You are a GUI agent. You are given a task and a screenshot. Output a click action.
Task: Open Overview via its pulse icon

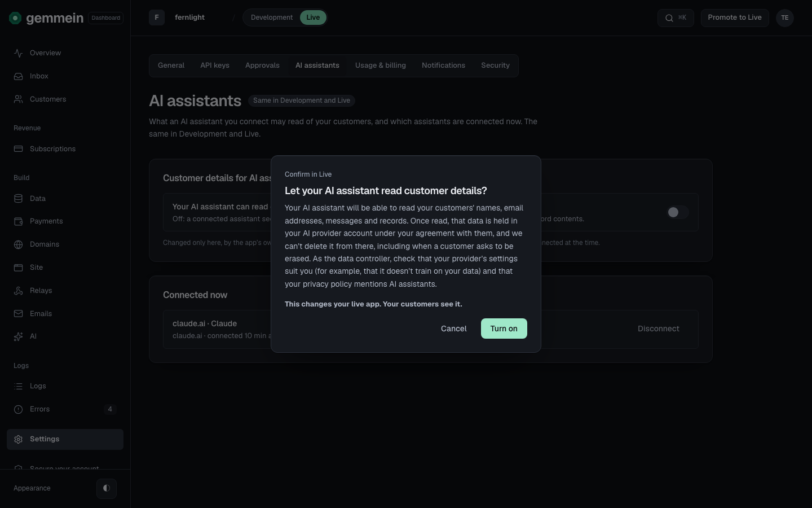[19, 53]
